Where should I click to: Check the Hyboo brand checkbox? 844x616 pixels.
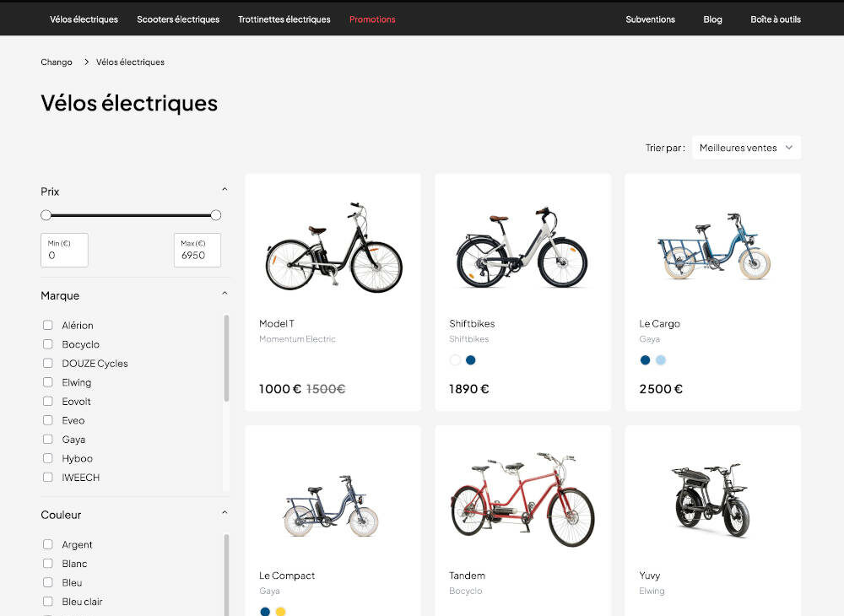click(48, 458)
